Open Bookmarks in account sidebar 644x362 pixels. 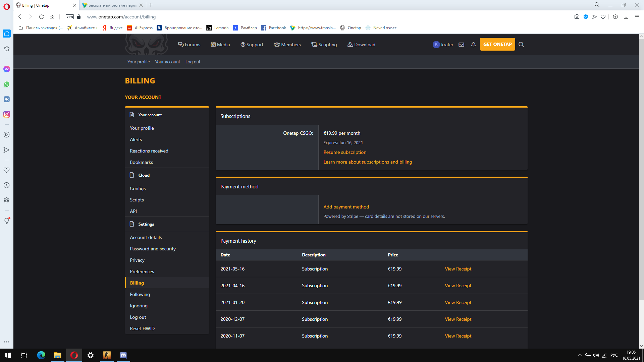pyautogui.click(x=167, y=162)
